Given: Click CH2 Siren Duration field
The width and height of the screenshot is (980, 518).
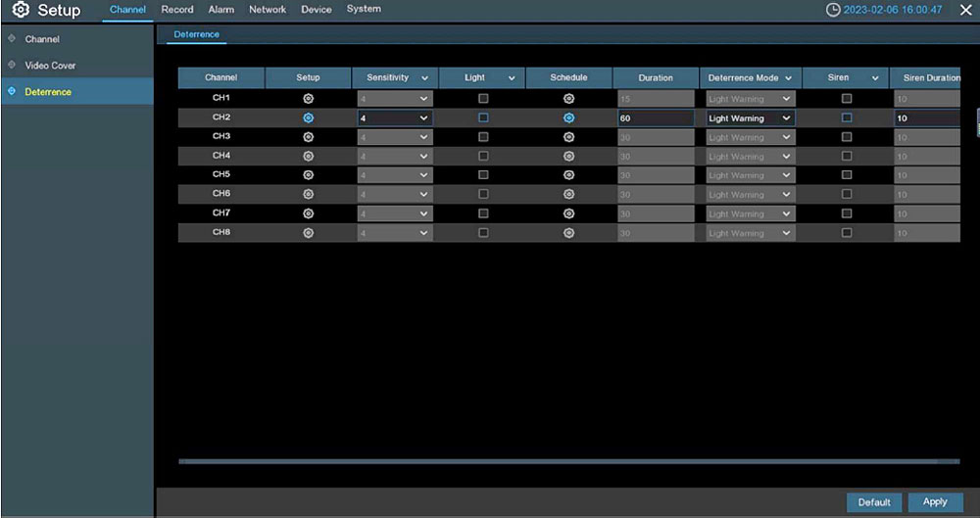Looking at the screenshot, I should click(927, 118).
